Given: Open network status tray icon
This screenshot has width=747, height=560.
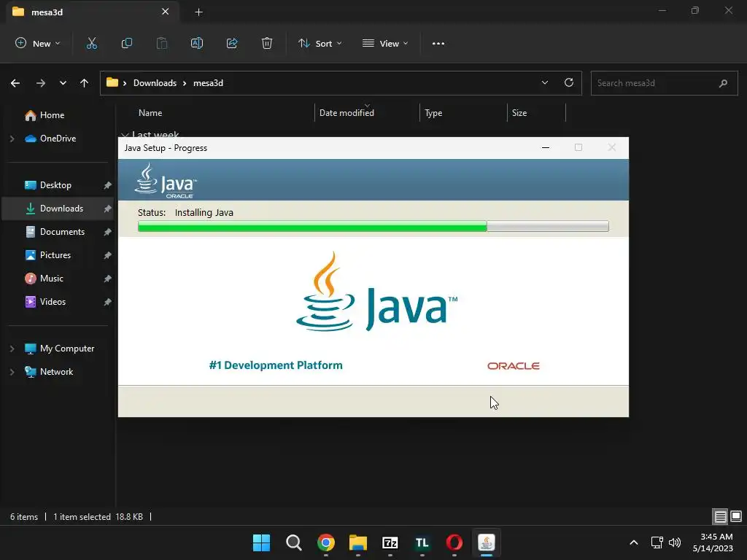Looking at the screenshot, I should point(657,542).
